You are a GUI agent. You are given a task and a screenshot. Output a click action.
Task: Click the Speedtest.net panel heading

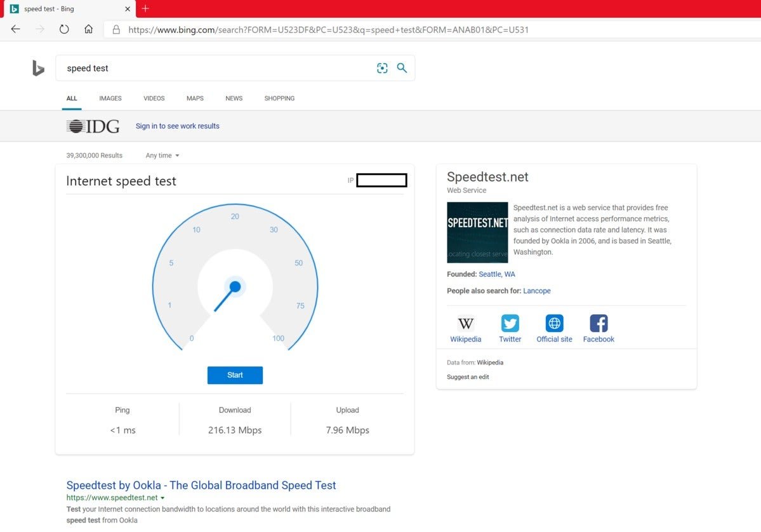pyautogui.click(x=487, y=176)
